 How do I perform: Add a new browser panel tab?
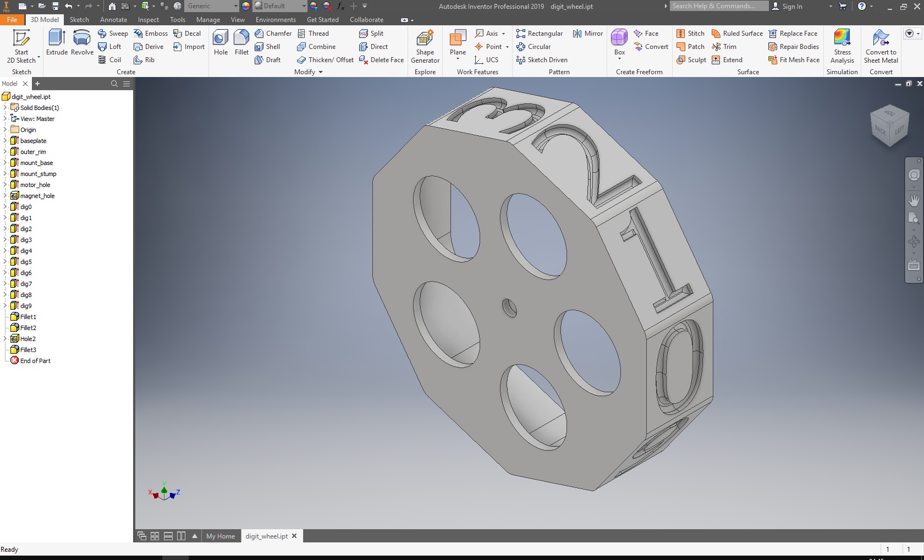pos(37,84)
